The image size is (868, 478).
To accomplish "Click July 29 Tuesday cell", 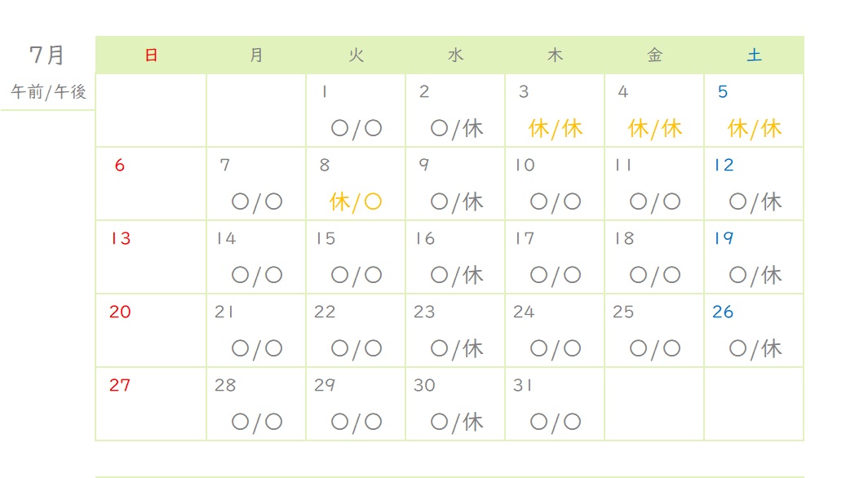I will [x=356, y=404].
